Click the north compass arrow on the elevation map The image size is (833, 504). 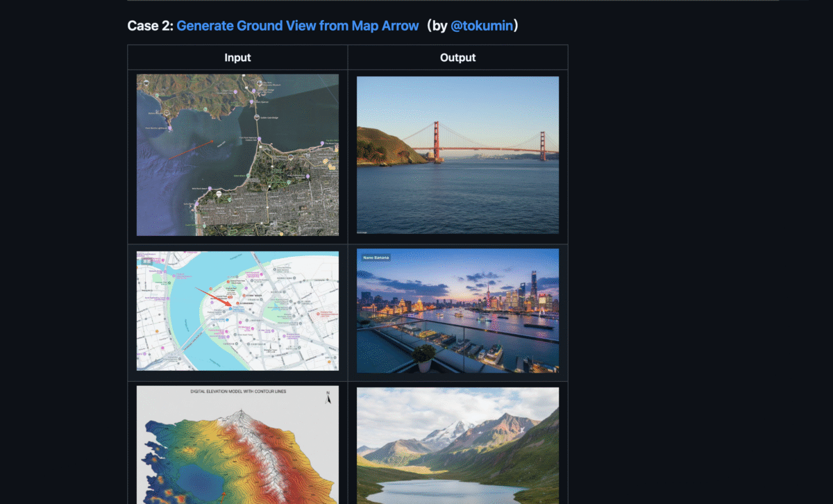click(328, 398)
